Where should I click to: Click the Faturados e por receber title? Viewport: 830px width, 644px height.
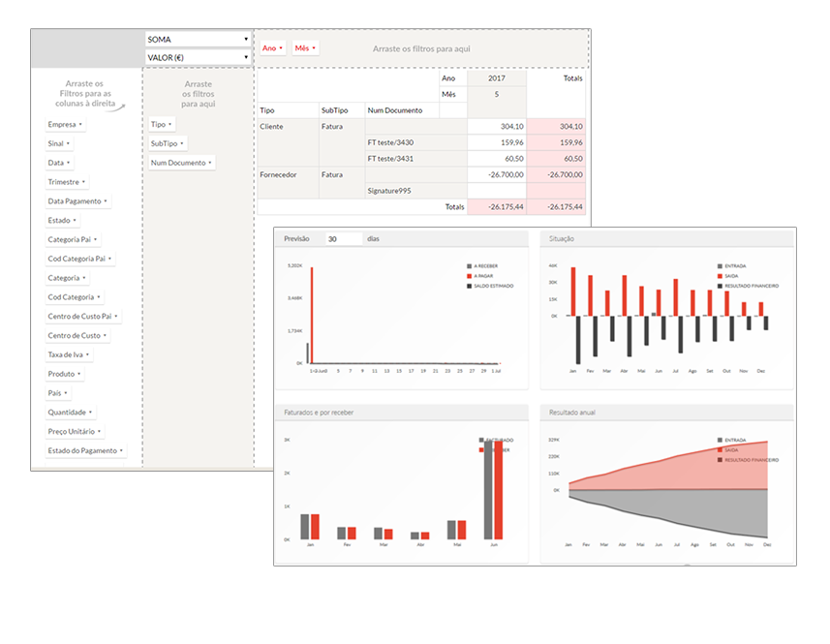click(319, 413)
